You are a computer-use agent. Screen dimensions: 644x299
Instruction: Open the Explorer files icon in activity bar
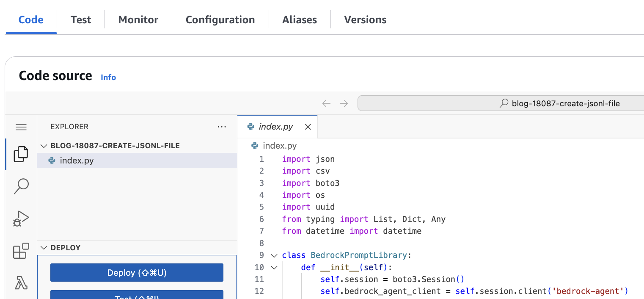[x=21, y=154]
